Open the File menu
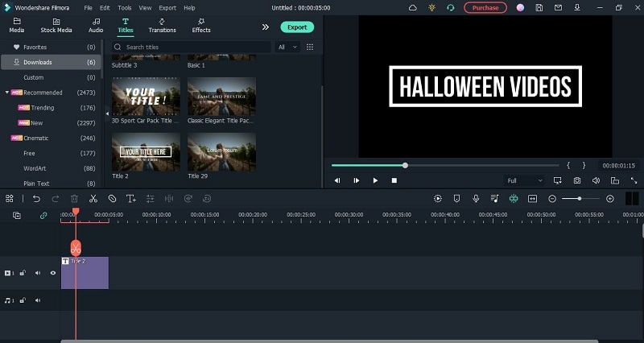The width and height of the screenshot is (644, 343). click(88, 8)
